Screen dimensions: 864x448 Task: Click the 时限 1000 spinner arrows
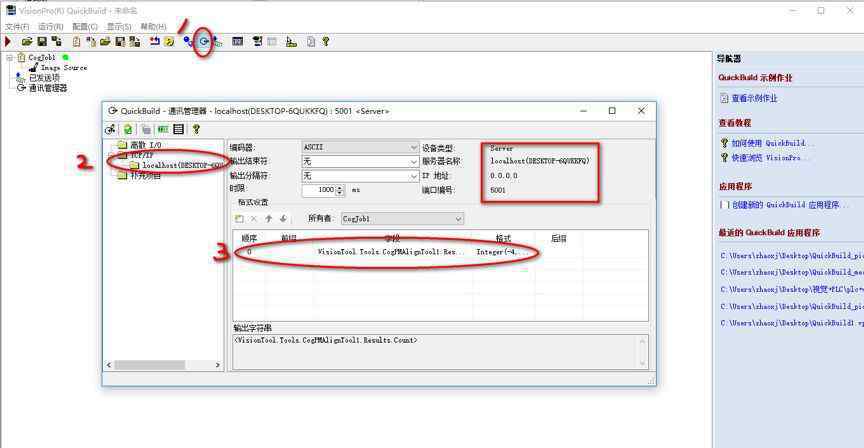(x=340, y=190)
